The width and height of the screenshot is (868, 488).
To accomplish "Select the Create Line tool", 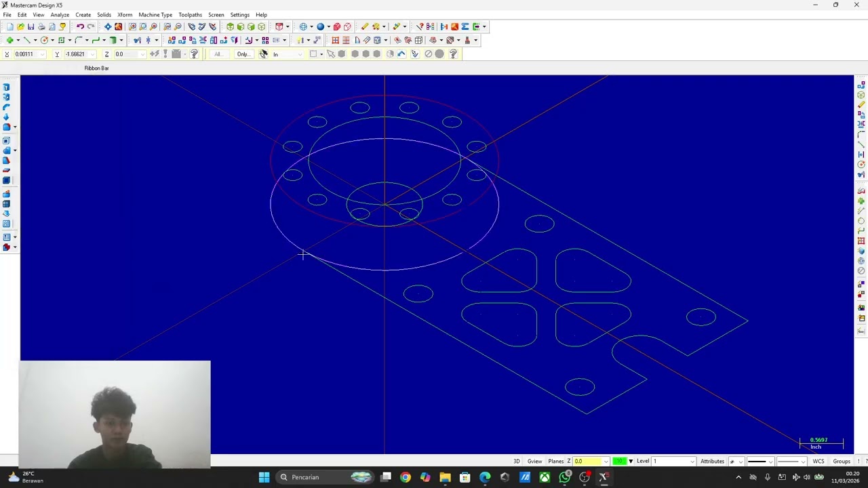I will click(x=26, y=40).
